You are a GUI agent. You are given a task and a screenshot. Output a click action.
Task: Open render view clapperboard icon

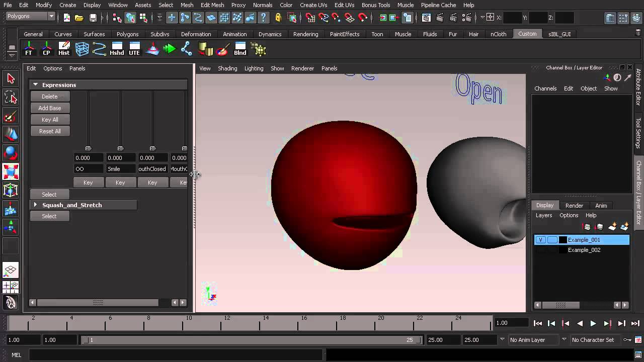(426, 18)
